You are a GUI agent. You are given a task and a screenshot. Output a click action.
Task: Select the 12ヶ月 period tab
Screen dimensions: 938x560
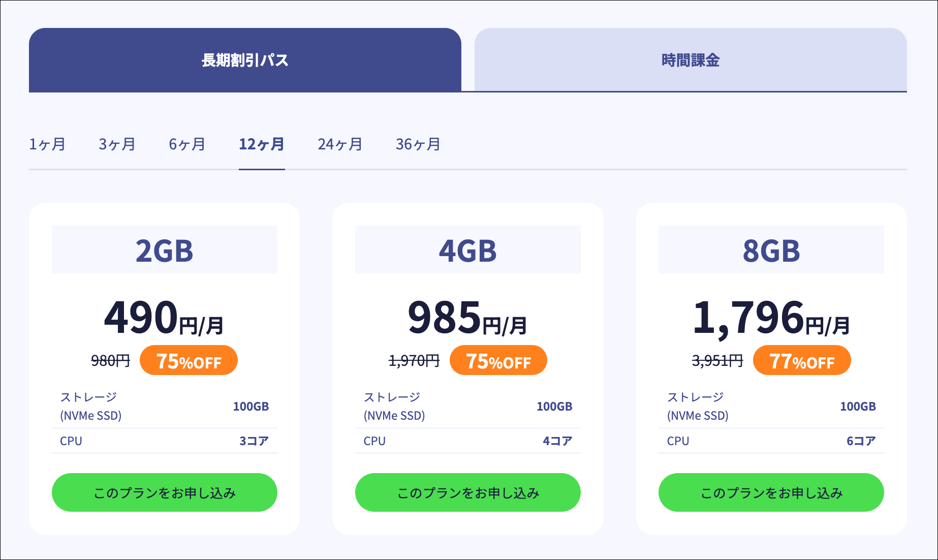click(262, 144)
